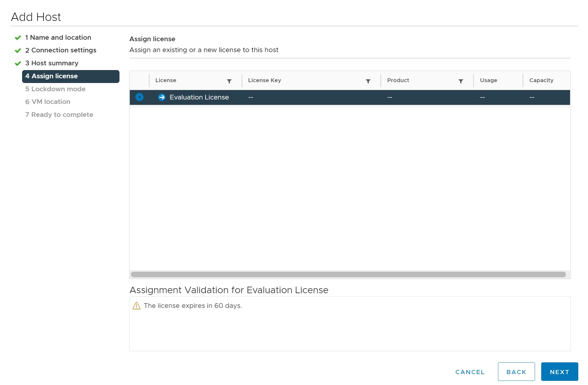
Task: Click the horizontal scrollbar under license table
Action: 348,275
